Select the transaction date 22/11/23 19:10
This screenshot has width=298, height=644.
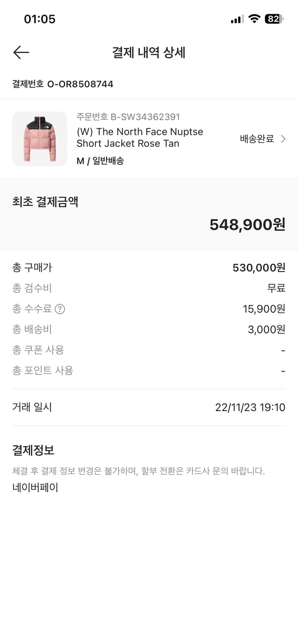249,407
